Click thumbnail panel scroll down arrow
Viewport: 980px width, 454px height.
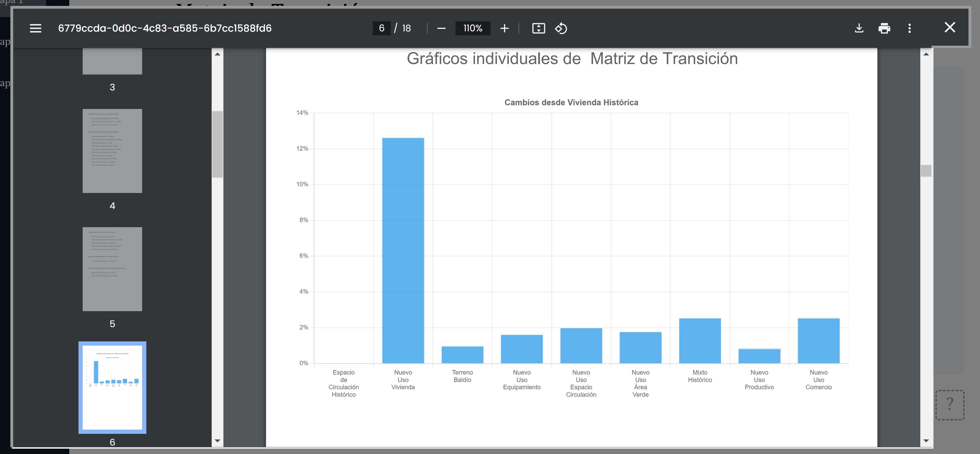[217, 441]
